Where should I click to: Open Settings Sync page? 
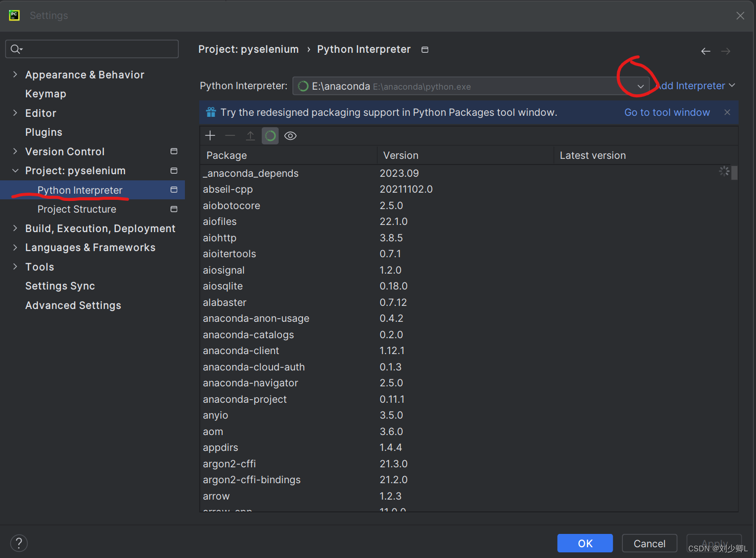pos(60,286)
